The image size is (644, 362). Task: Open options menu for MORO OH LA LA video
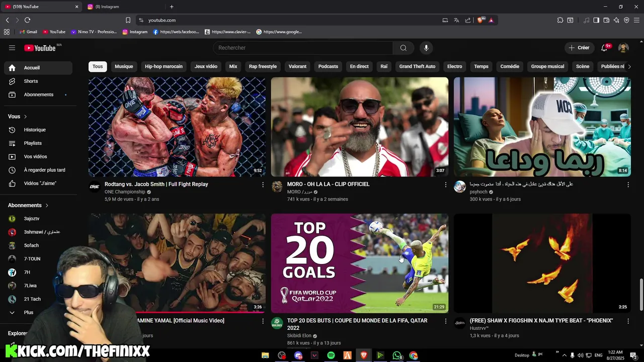click(445, 185)
